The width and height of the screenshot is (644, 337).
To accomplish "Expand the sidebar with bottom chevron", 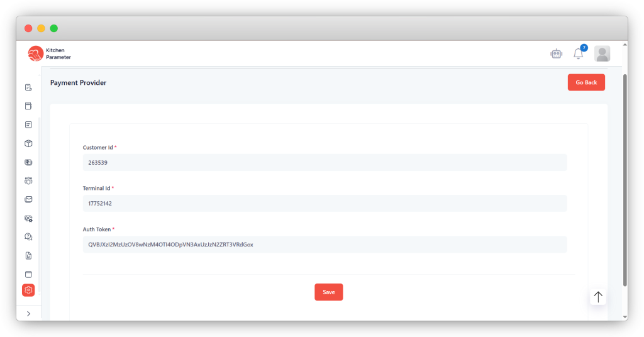I will pos(28,313).
